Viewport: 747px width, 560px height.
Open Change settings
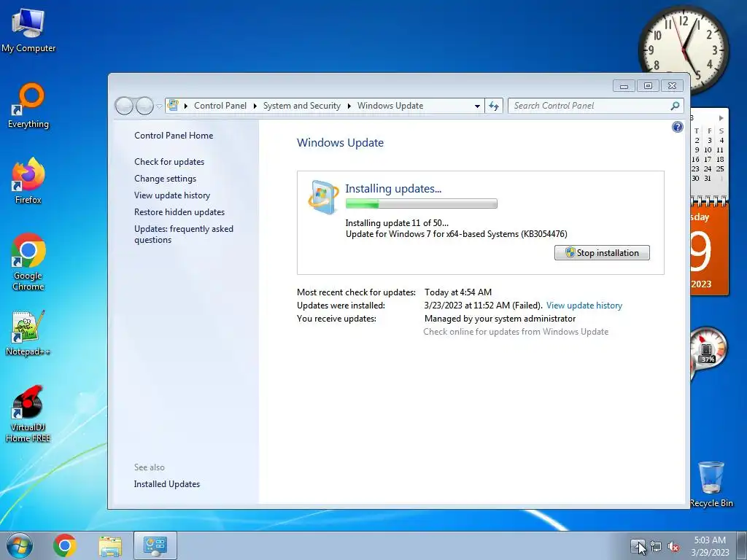[x=165, y=178]
